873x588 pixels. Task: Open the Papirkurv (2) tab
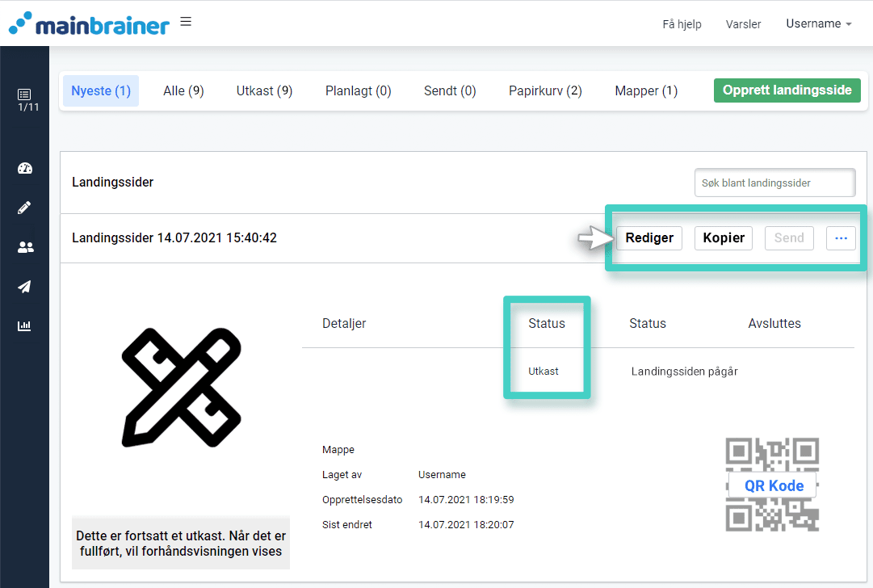[545, 91]
